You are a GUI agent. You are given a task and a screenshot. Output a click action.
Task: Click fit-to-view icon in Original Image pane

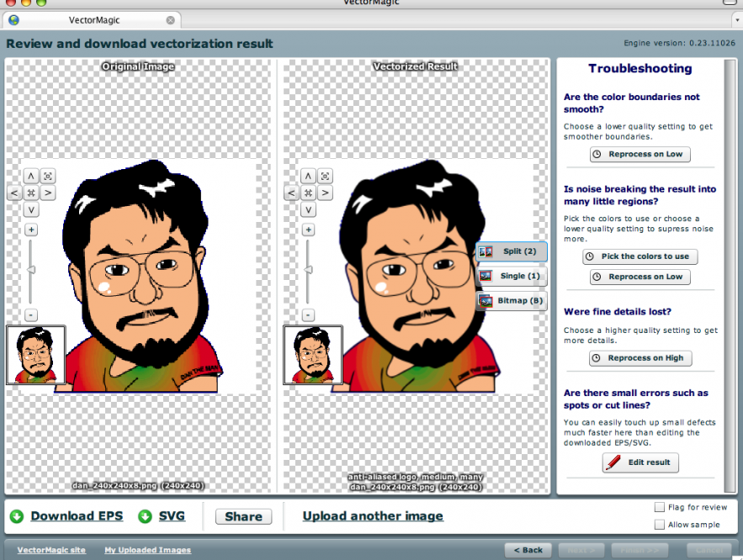click(48, 176)
